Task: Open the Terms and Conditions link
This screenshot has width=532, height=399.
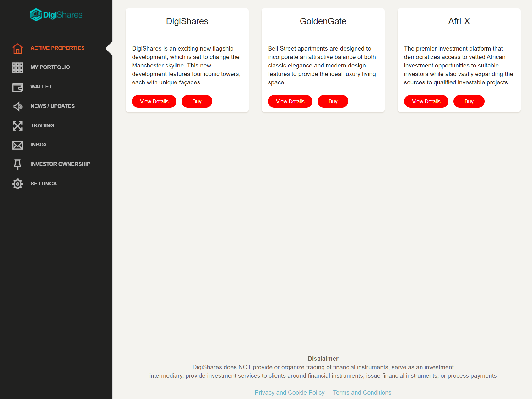Action: pos(362,392)
